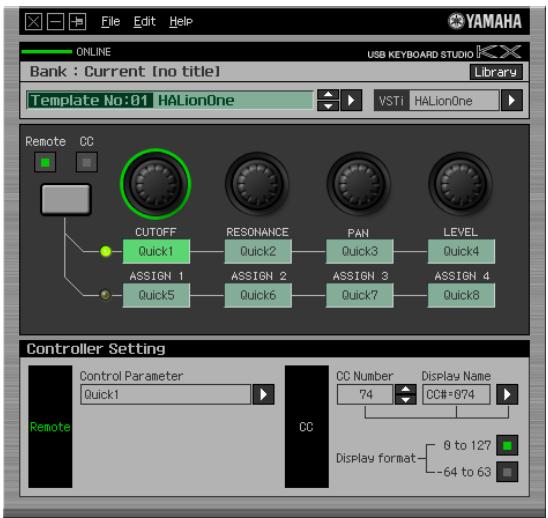Decrement the Template number with down arrow
548x518 pixels.
328,106
